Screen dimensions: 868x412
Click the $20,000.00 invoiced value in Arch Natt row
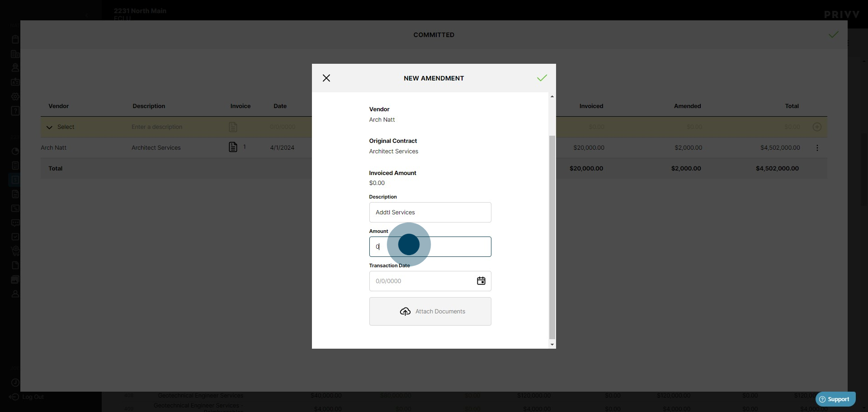click(589, 148)
